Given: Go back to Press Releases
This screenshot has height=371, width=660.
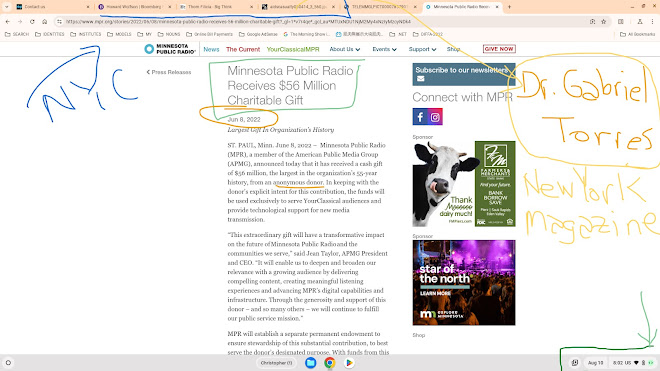Looking at the screenshot, I should [169, 72].
